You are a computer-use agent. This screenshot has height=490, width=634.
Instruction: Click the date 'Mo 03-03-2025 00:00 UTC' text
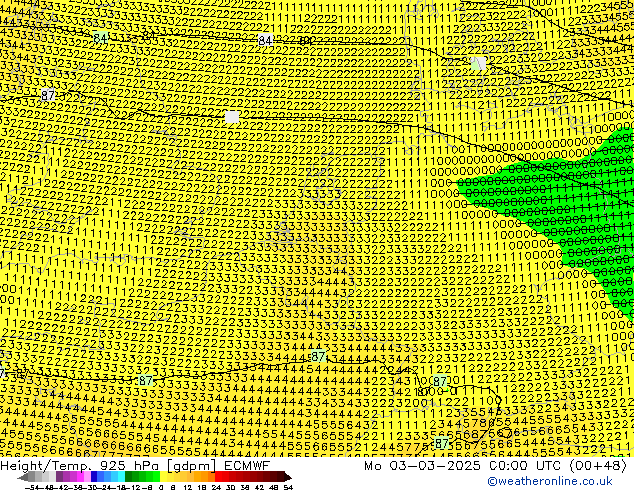462,466
